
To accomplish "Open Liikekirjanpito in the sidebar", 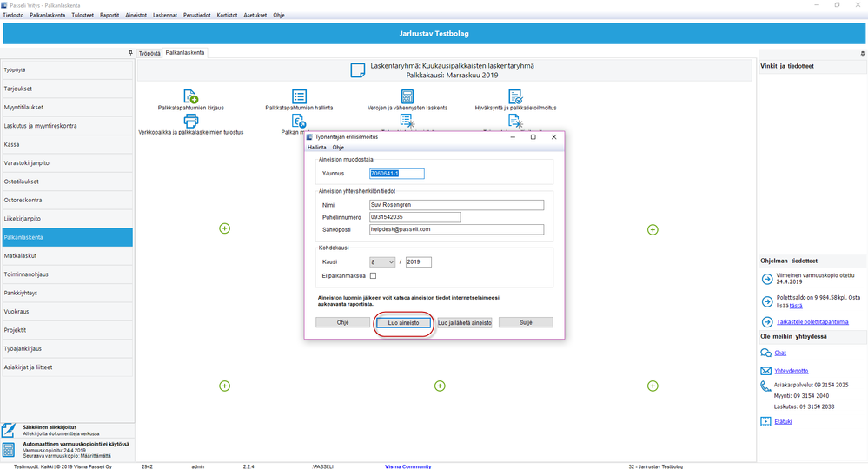I will click(68, 219).
